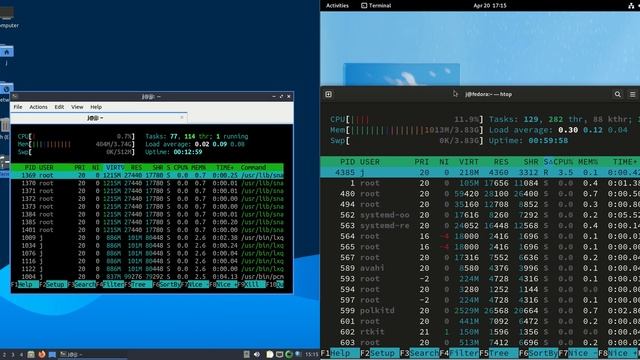Switch to desktop 3 in pager
The width and height of the screenshot is (640, 360).
pos(13,355)
